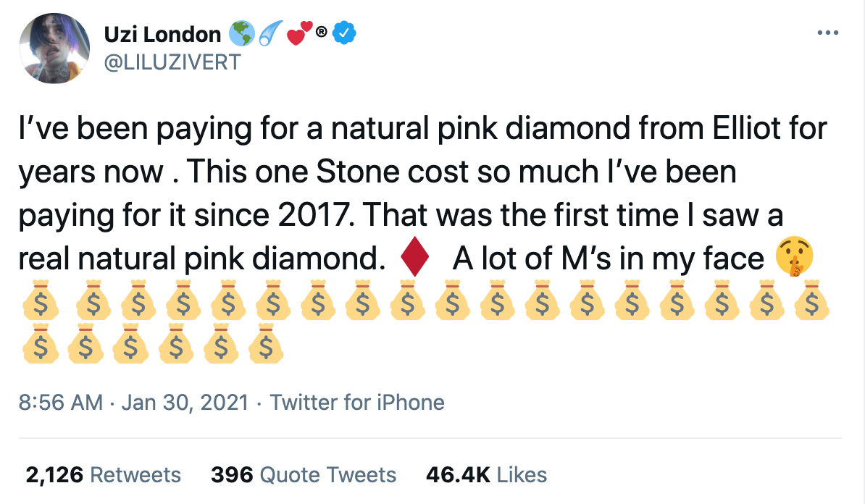The image size is (865, 504).
Task: Show the 46.4K Likes list
Action: [x=485, y=475]
